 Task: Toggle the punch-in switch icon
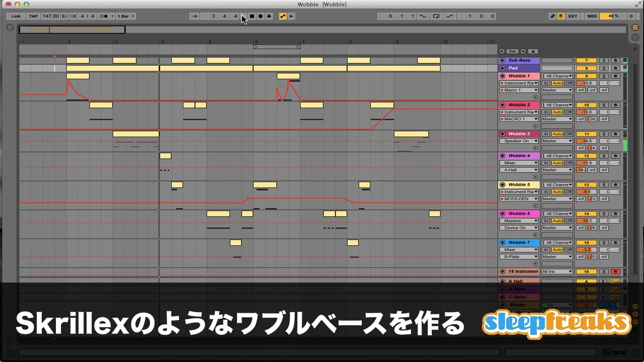click(x=423, y=16)
